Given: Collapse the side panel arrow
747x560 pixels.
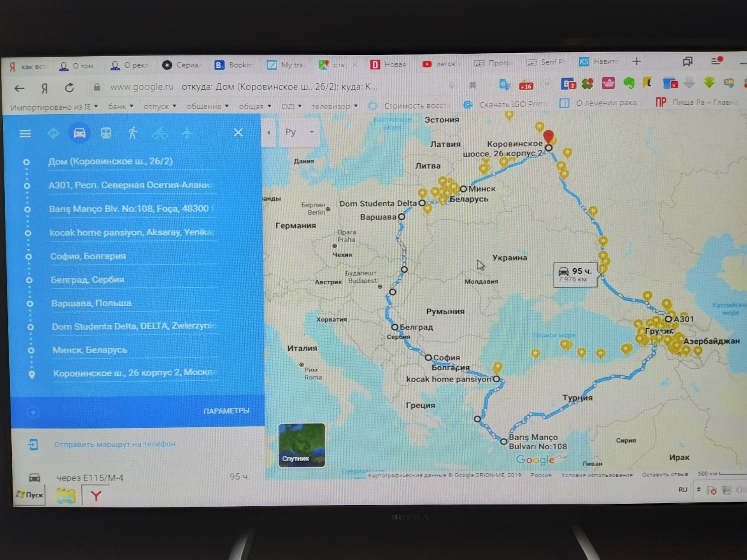Looking at the screenshot, I should tap(268, 133).
